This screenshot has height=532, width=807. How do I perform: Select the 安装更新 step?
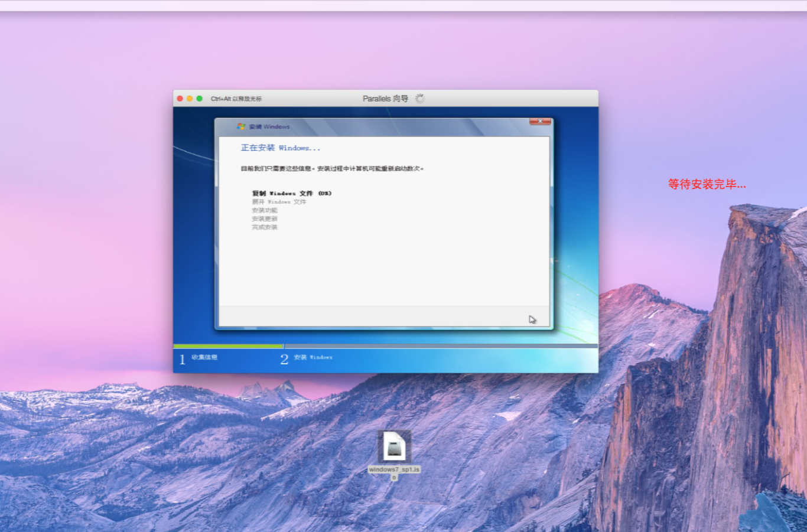265,218
